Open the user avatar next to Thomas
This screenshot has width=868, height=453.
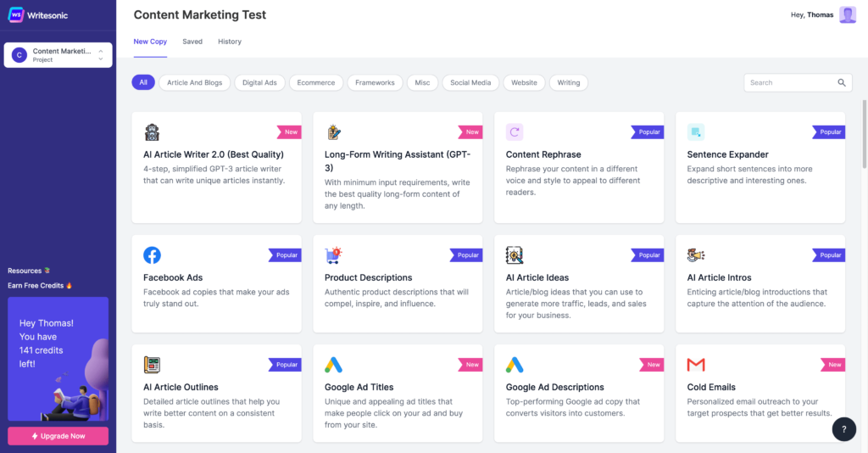coord(848,15)
